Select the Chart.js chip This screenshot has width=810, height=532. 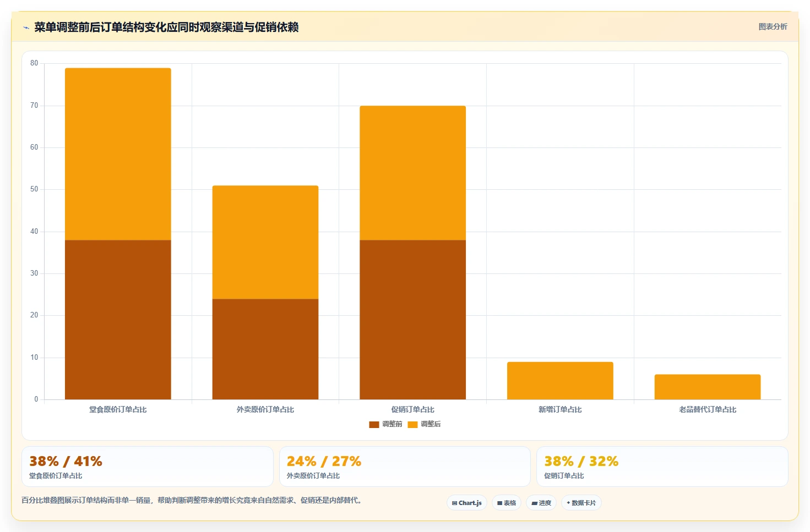click(x=467, y=503)
